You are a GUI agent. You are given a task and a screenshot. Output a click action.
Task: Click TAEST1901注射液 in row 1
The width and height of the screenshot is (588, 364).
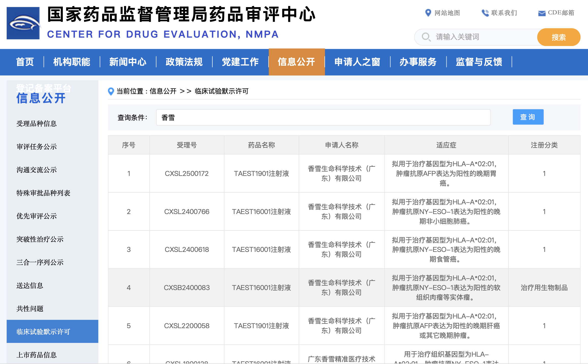pyautogui.click(x=261, y=174)
